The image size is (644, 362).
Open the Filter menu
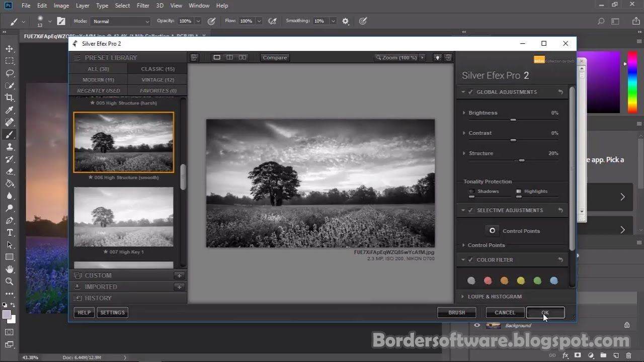click(x=143, y=6)
